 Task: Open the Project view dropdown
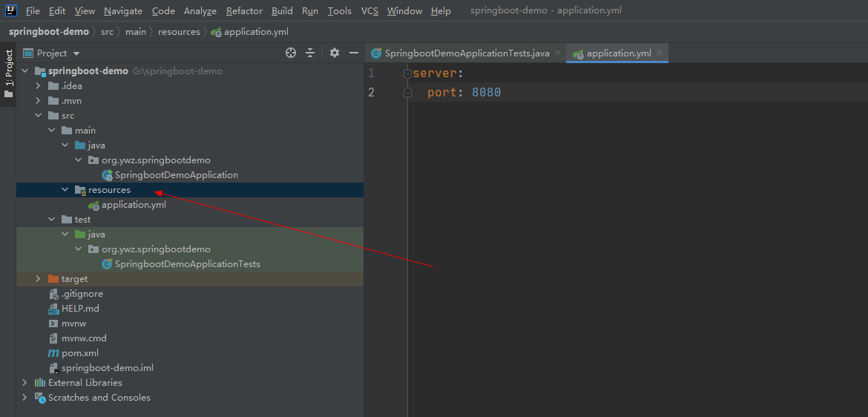(76, 53)
